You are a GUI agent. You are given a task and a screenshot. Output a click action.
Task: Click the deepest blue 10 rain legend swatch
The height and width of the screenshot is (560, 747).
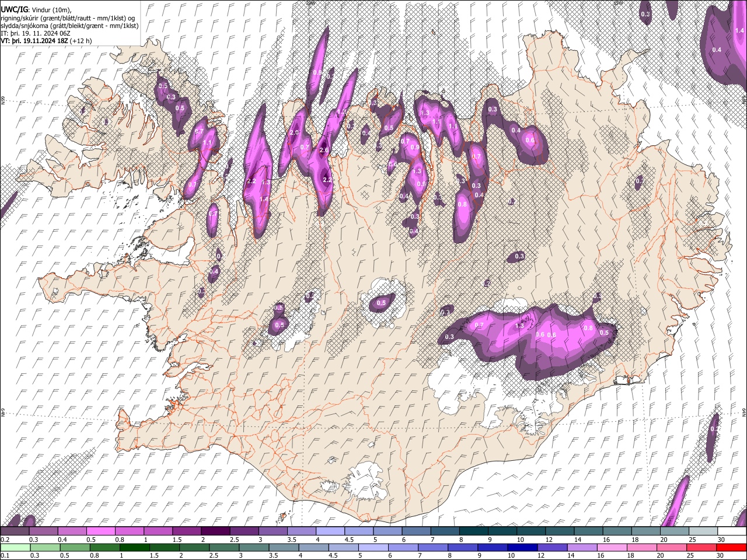pyautogui.click(x=522, y=547)
